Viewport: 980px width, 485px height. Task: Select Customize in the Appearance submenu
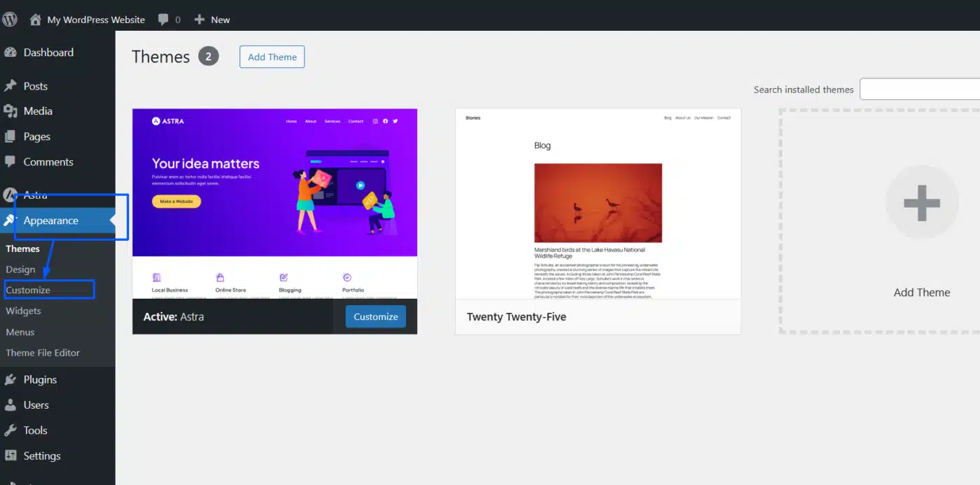(28, 290)
